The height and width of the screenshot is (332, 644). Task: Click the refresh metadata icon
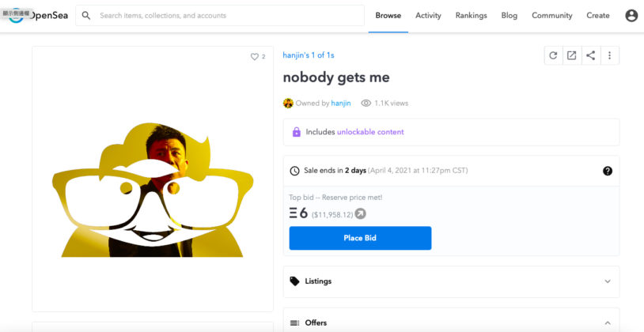click(x=553, y=55)
